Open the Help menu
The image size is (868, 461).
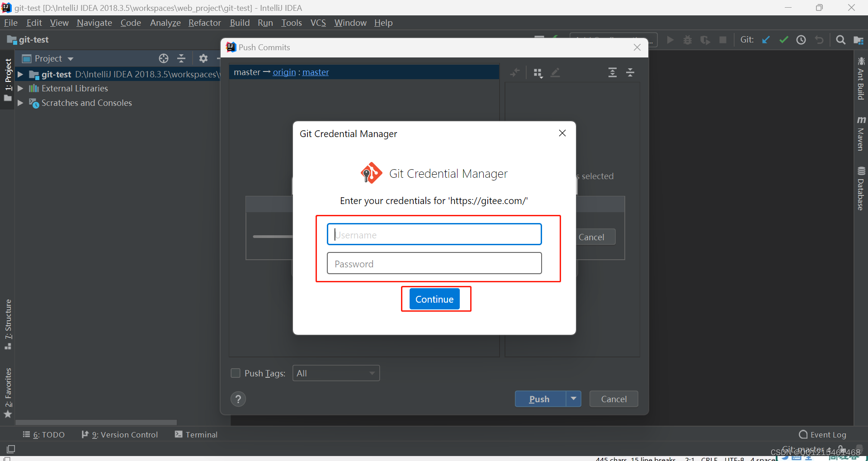point(383,23)
